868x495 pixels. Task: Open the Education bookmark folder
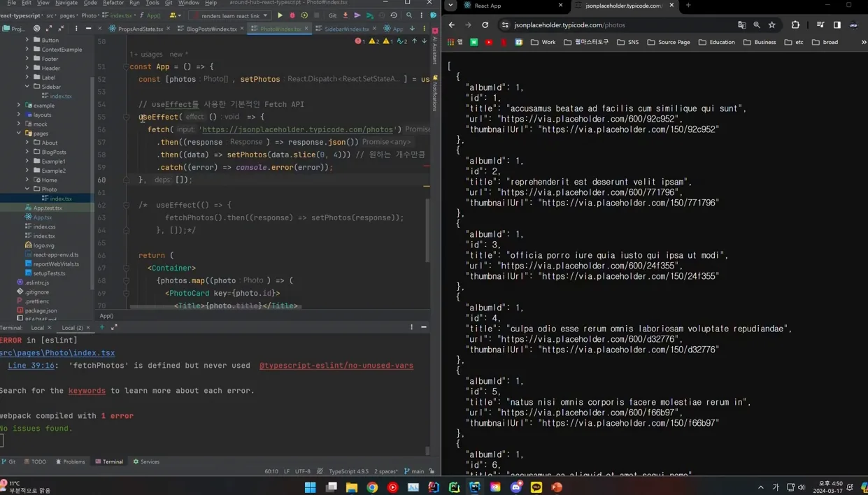tap(717, 42)
